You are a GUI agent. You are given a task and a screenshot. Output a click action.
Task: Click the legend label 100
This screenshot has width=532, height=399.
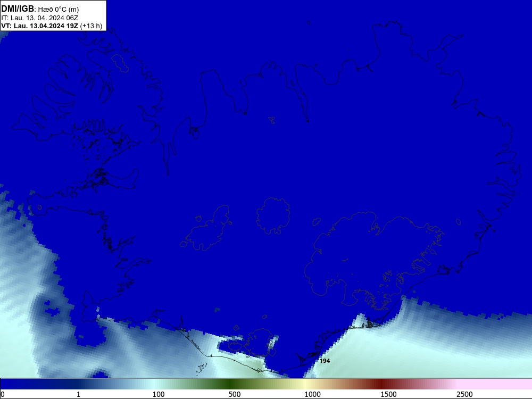[x=159, y=394]
